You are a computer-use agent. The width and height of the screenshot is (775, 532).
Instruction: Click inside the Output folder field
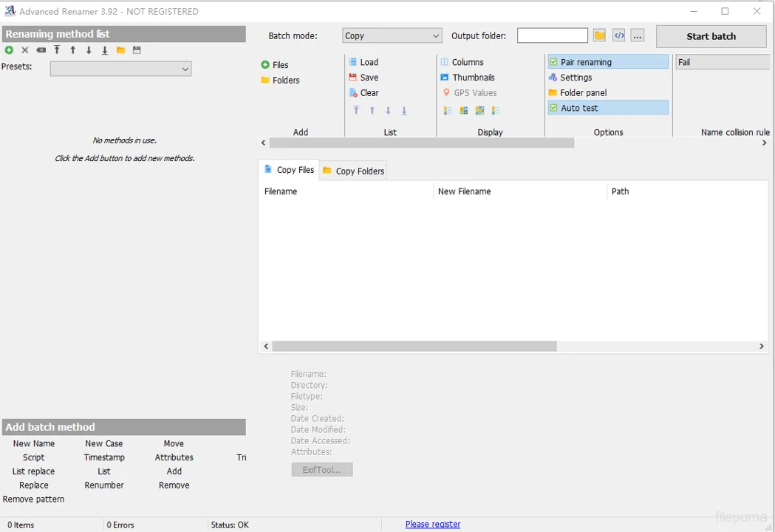553,35
